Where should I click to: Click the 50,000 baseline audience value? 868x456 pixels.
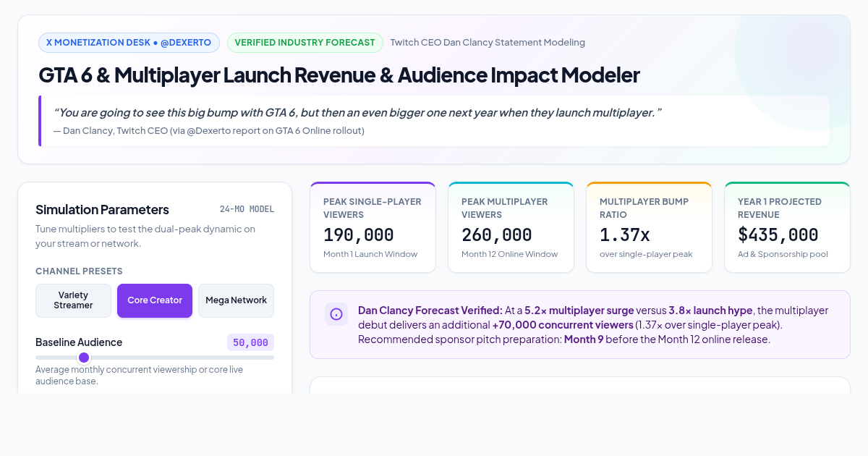[x=250, y=342]
